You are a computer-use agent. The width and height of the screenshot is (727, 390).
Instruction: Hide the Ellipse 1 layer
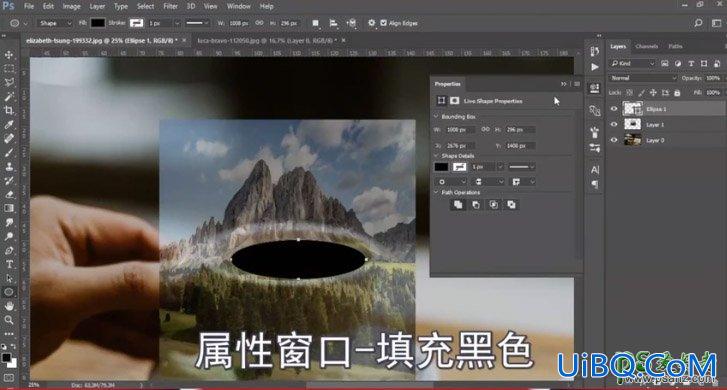tap(614, 109)
